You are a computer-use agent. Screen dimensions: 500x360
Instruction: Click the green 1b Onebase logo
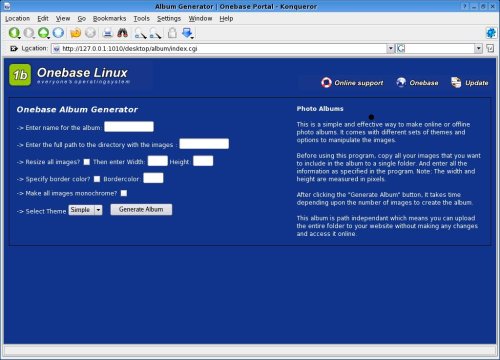pyautogui.click(x=20, y=75)
